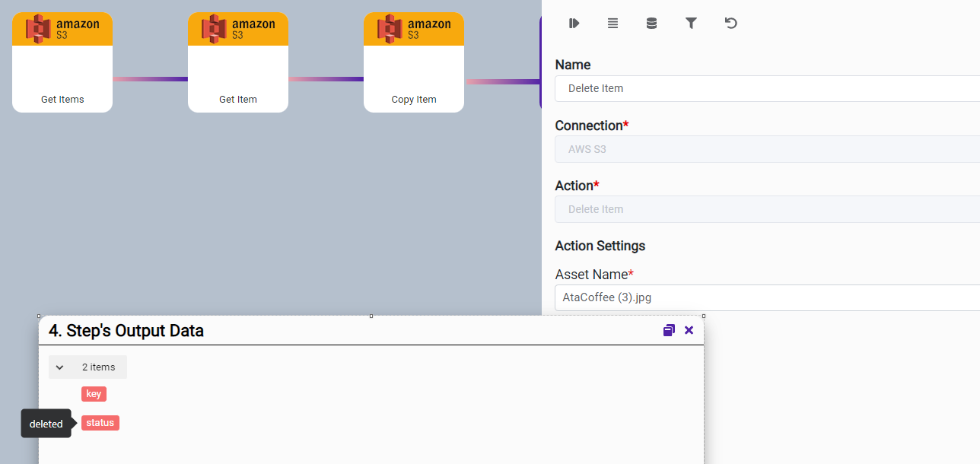
Task: Click the red status tag
Action: 100,423
